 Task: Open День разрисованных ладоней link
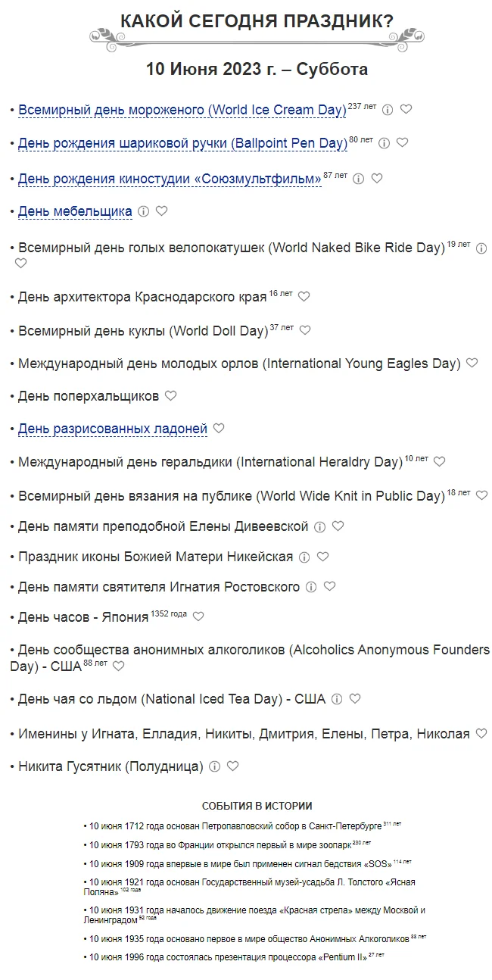112,429
